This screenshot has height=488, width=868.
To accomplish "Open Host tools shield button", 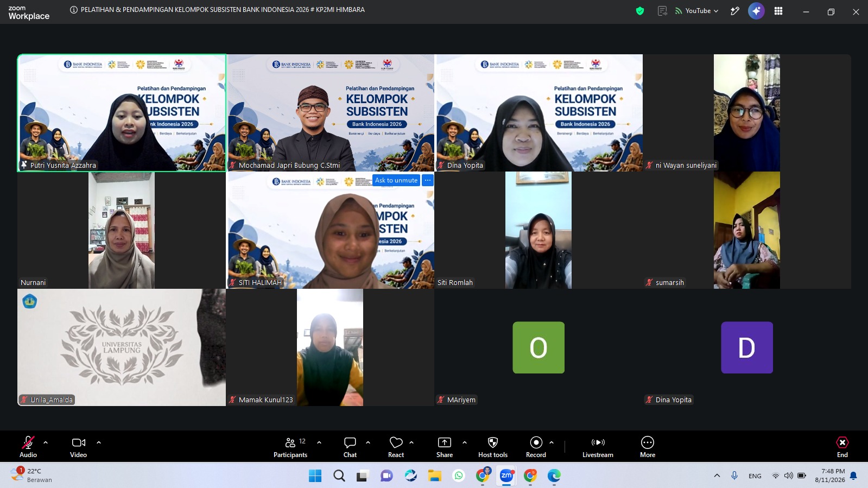I will [x=493, y=447].
